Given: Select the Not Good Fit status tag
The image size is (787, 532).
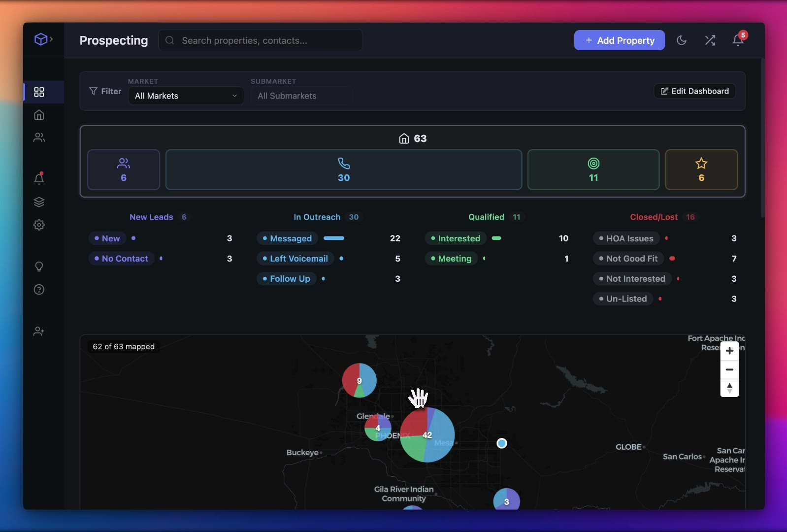Looking at the screenshot, I should (x=628, y=259).
